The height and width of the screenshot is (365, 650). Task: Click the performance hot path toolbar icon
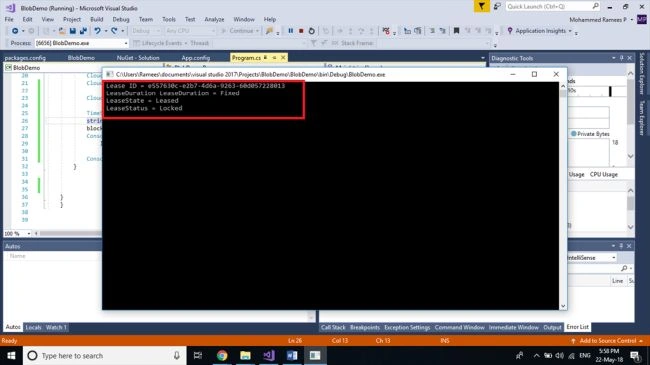tap(386, 31)
